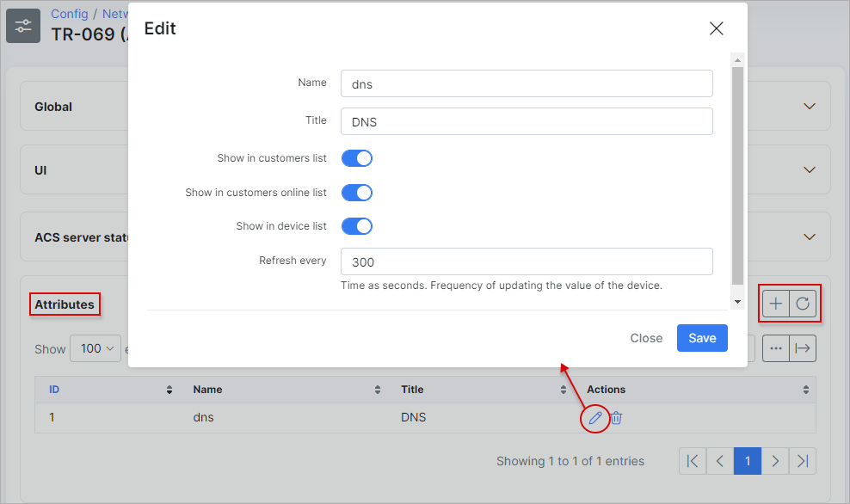The image size is (850, 504).
Task: Expand the UI section chevron
Action: click(x=810, y=169)
